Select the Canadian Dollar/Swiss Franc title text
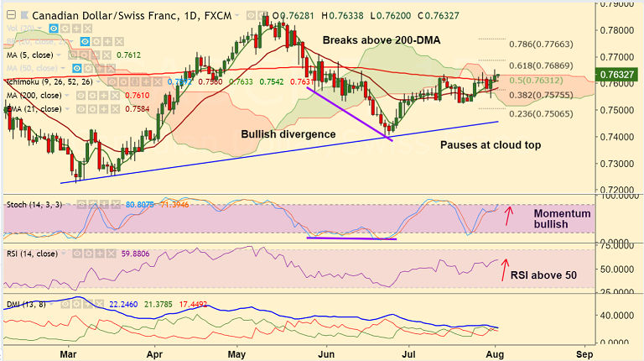This screenshot has height=361, width=644. 105,16
